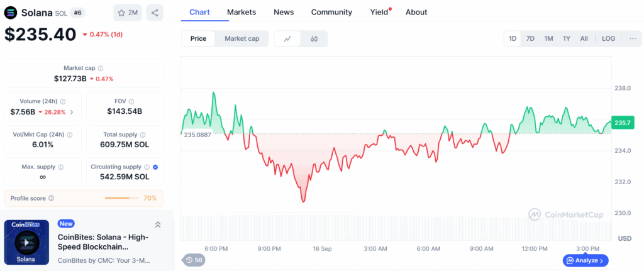644x271 pixels.
Task: Click the $127.73B market cap value
Action: pos(70,79)
